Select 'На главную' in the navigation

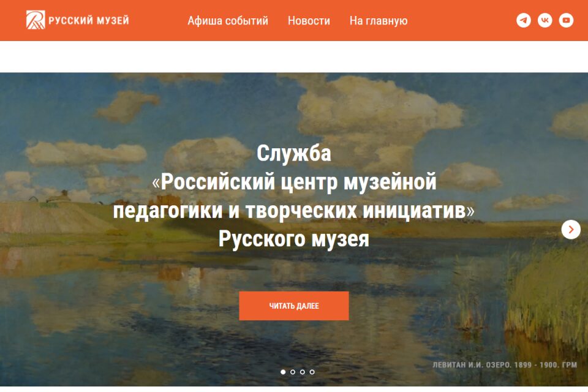pyautogui.click(x=379, y=21)
